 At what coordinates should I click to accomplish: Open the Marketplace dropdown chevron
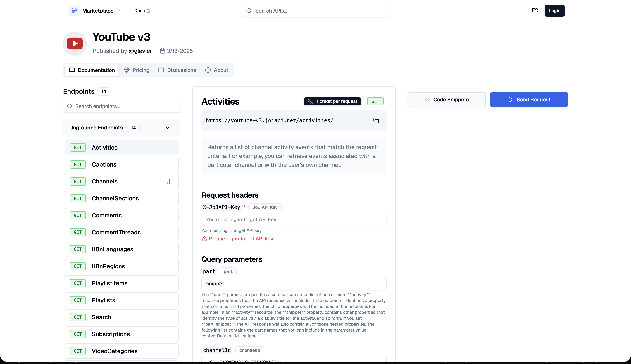coord(119,11)
